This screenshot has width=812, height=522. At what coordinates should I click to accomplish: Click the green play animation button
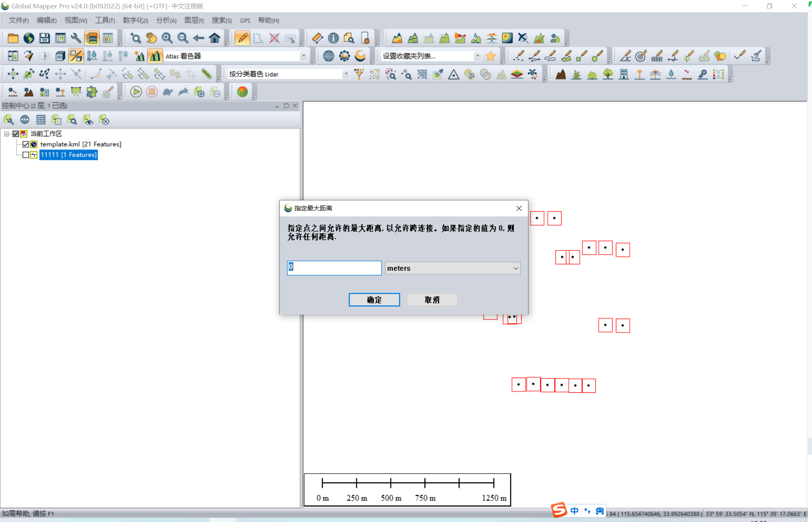136,92
